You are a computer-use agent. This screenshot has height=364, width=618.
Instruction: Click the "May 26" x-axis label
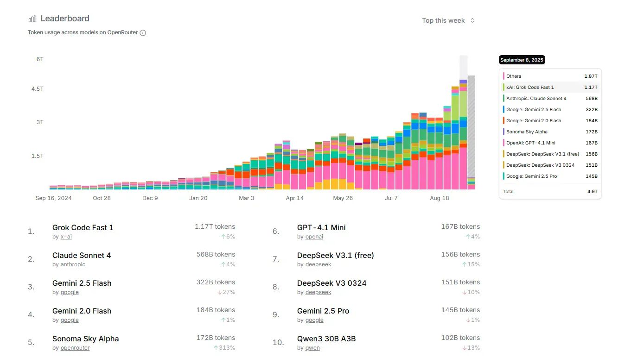click(343, 198)
